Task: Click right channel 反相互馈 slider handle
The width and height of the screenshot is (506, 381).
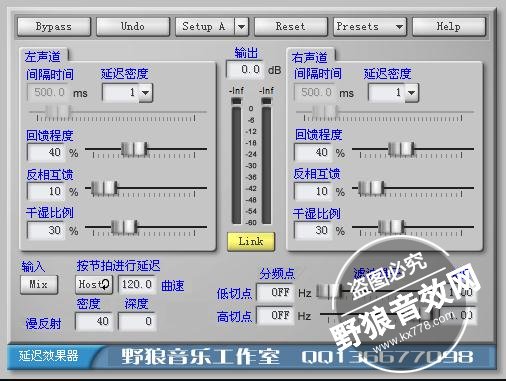Action: click(371, 188)
